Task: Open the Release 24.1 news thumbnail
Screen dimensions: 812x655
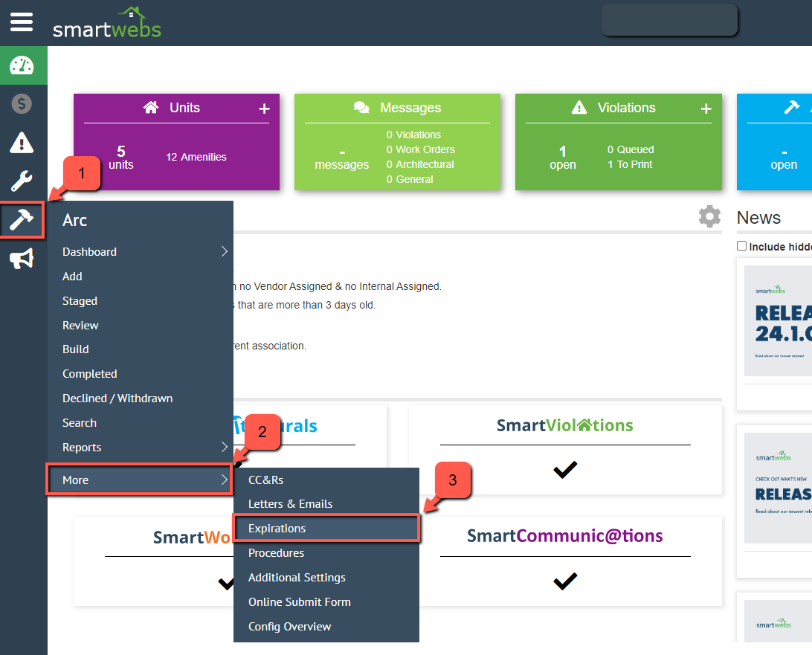Action: tap(778, 321)
